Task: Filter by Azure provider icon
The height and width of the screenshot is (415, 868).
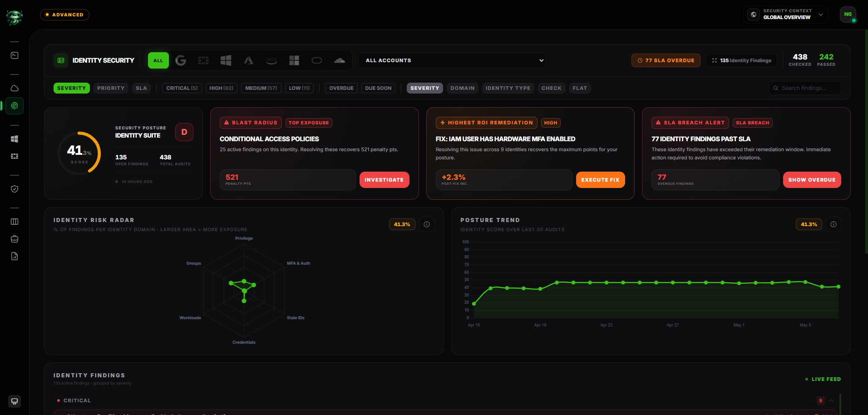Action: (249, 60)
